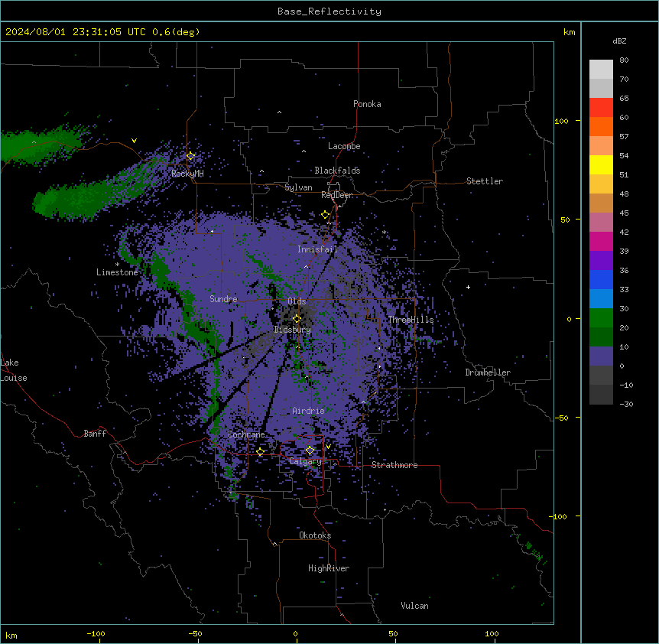
Task: Click the Banff label
Action: point(95,434)
